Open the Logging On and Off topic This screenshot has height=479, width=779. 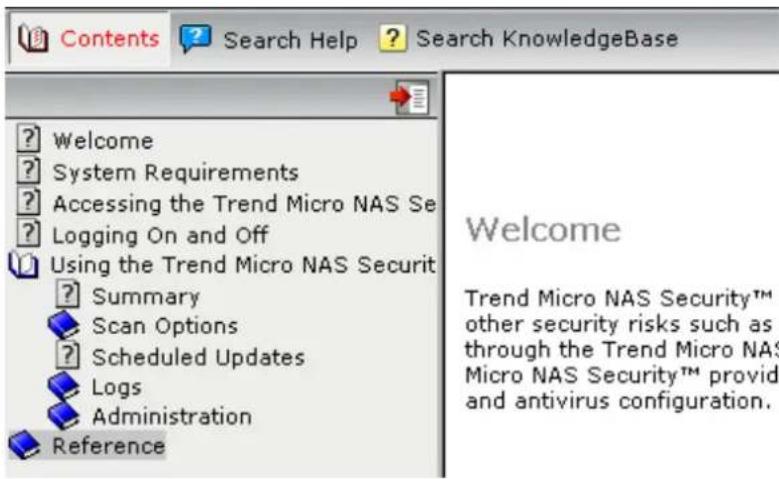(160, 236)
